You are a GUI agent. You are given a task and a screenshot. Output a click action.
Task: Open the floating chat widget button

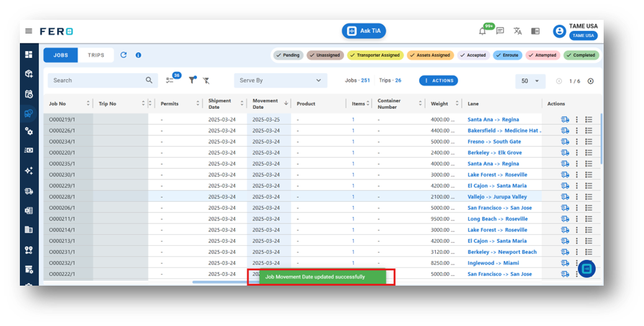pyautogui.click(x=586, y=268)
